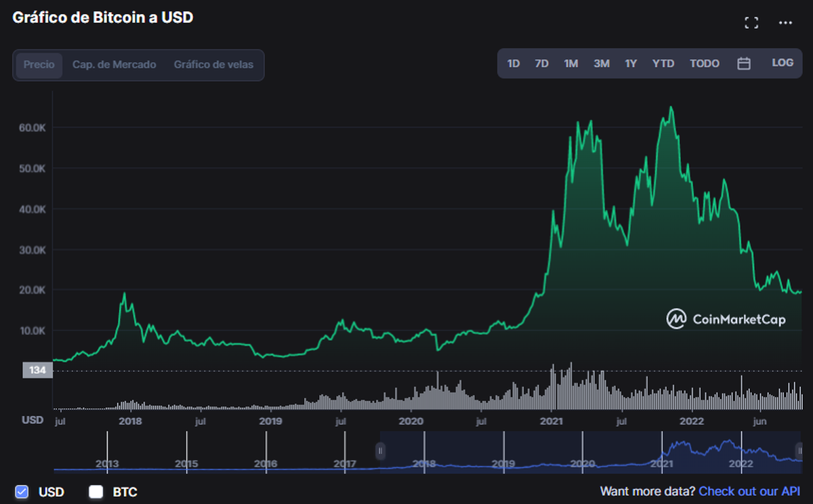Open the calendar date picker
The image size is (813, 504).
coord(743,62)
